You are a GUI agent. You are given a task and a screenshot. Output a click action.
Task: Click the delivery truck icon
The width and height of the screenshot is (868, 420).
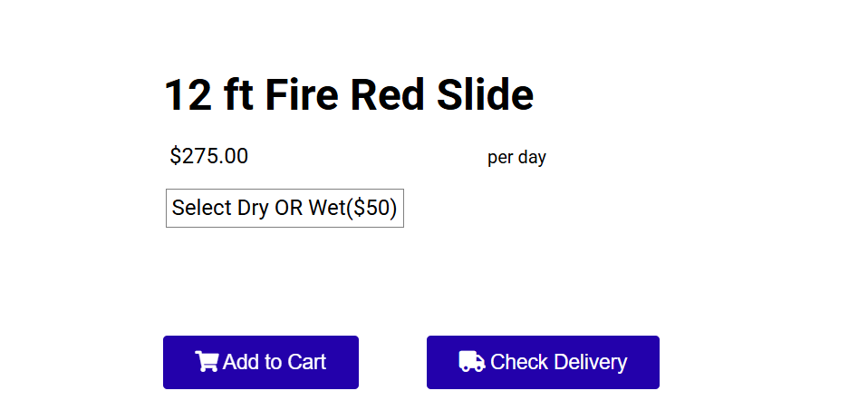pyautogui.click(x=472, y=361)
